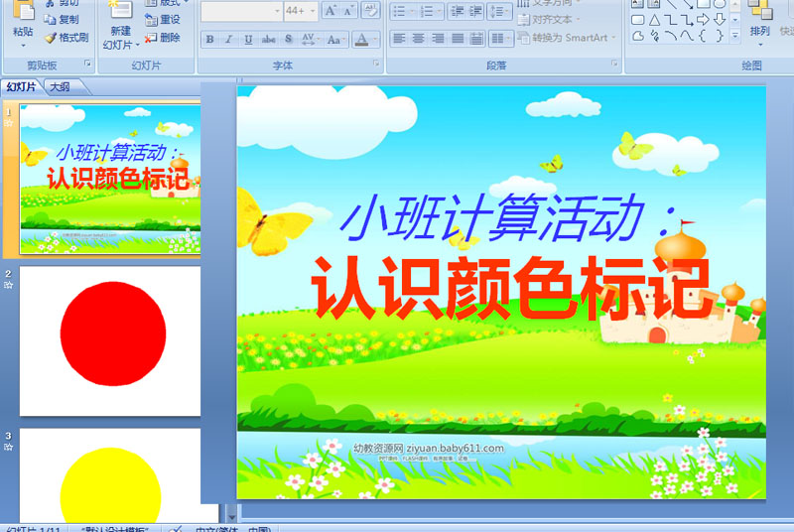Switch to the Outline (大纲) pane tab

click(x=61, y=87)
